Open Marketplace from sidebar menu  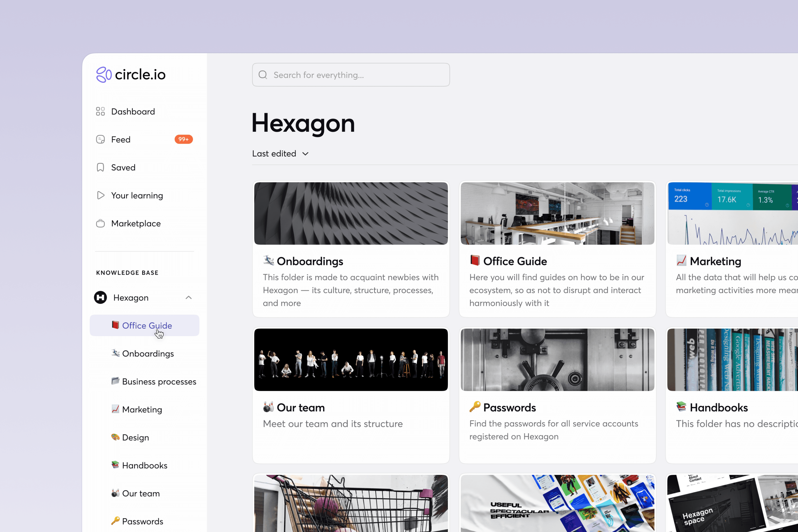pos(136,223)
